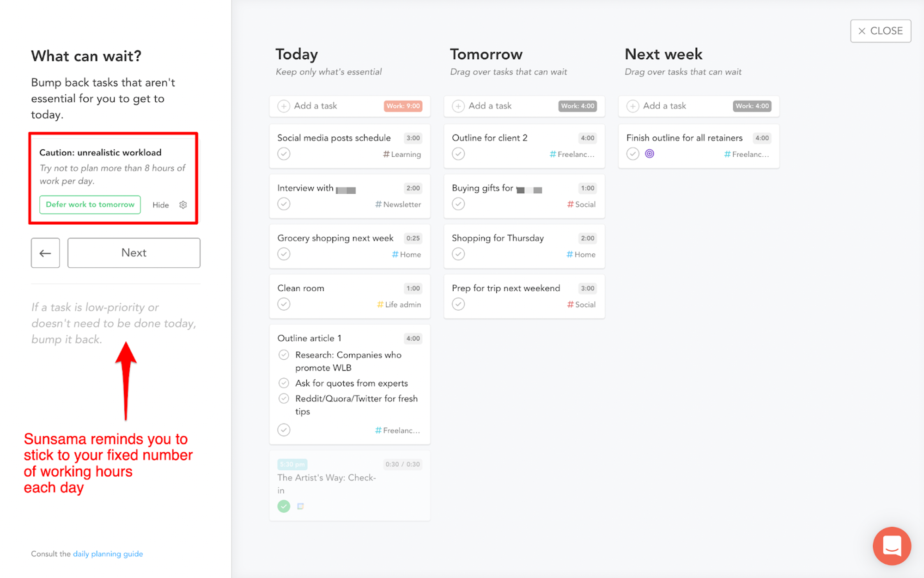
Task: Mark Social media posts schedule complete
Action: tap(284, 154)
